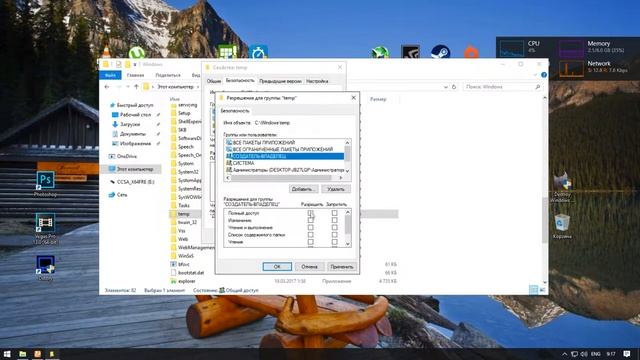Click the Explorer help question icon
Screen dimensions: 640x360
click(544, 75)
